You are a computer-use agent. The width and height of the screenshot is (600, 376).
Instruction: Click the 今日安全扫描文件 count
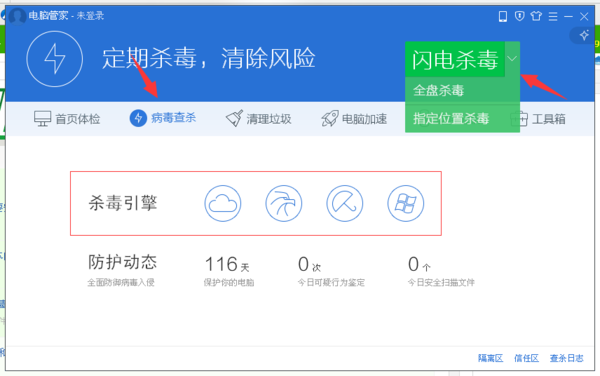point(419,264)
